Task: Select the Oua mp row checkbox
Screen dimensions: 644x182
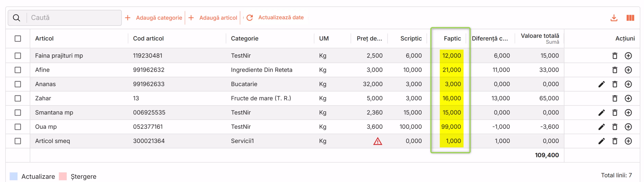Action: coord(18,127)
